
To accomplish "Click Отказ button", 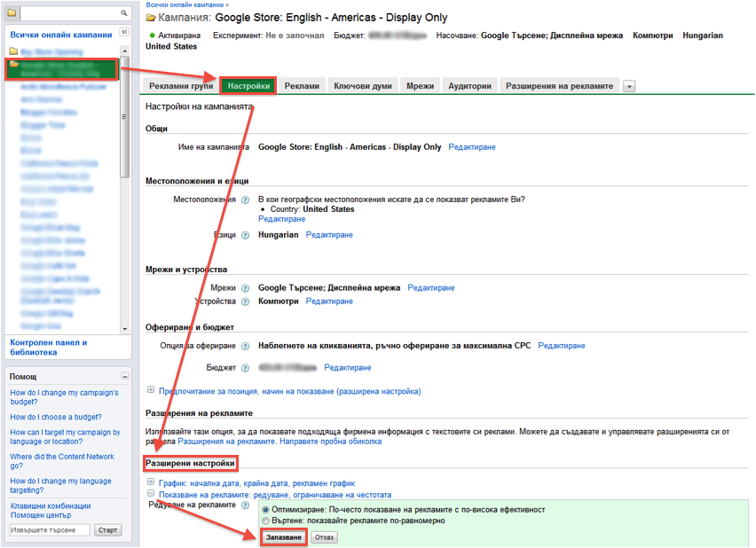I will click(324, 536).
